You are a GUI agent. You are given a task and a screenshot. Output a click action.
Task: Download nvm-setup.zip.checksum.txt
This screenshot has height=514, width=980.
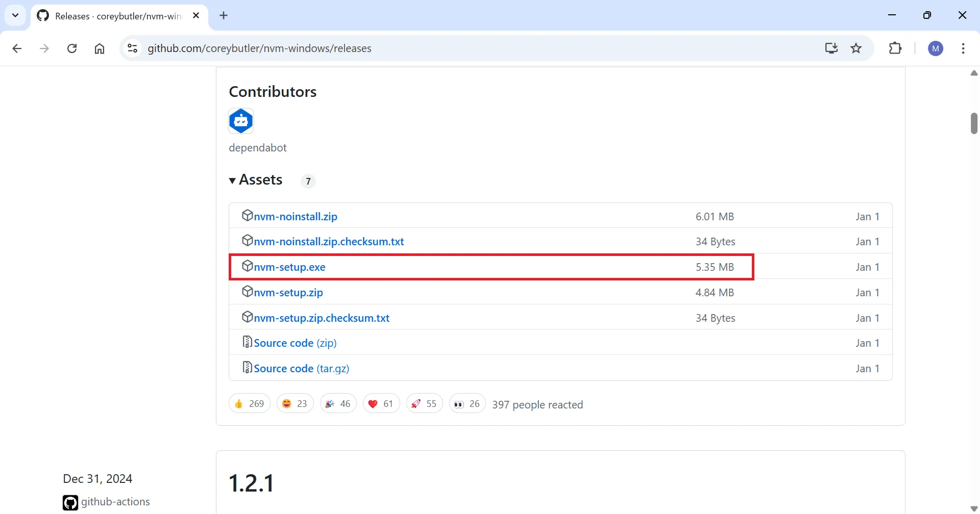pyautogui.click(x=322, y=318)
